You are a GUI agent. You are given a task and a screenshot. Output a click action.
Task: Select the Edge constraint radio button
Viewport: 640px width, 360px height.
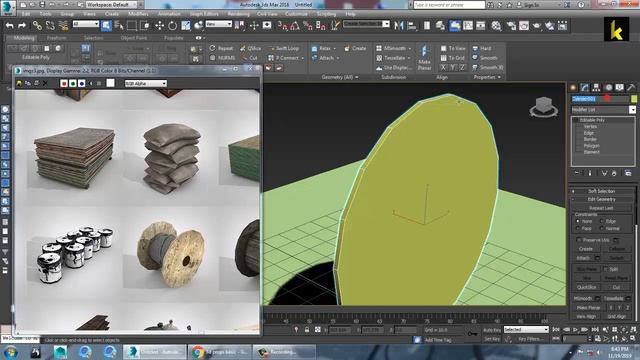[x=601, y=221]
